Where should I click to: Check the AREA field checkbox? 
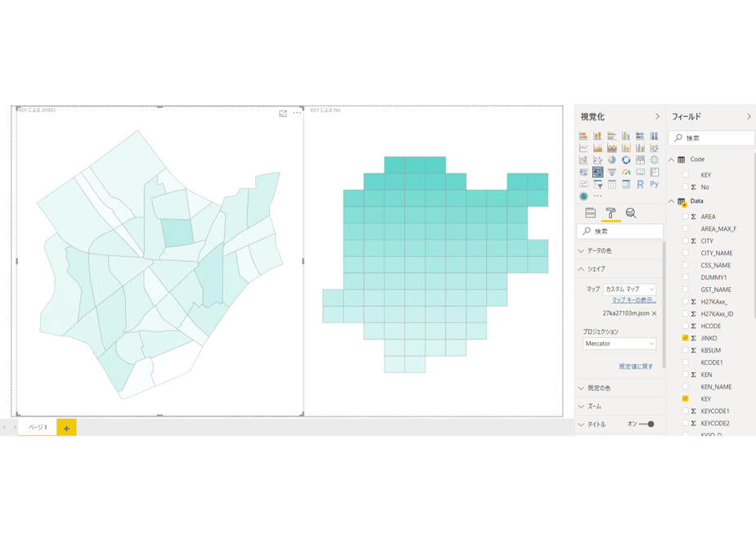(x=685, y=217)
